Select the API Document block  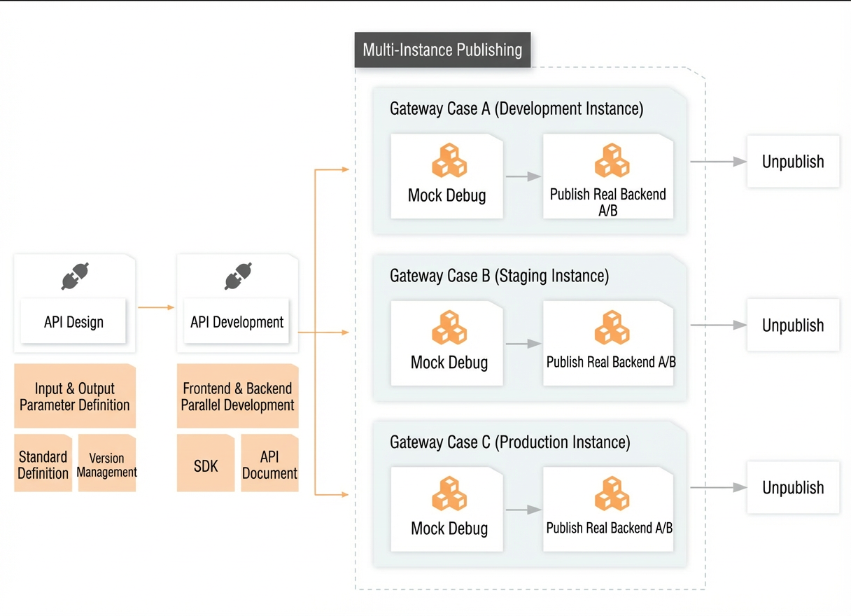pyautogui.click(x=269, y=464)
